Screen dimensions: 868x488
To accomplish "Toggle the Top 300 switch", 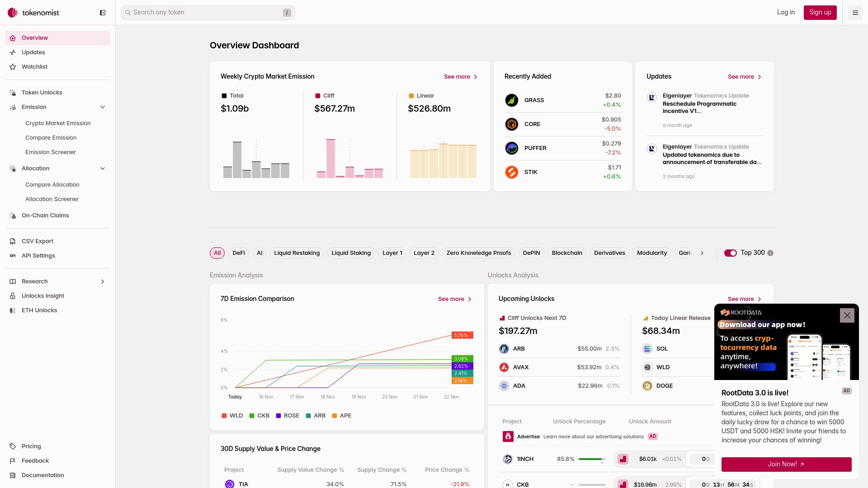I will coord(731,253).
